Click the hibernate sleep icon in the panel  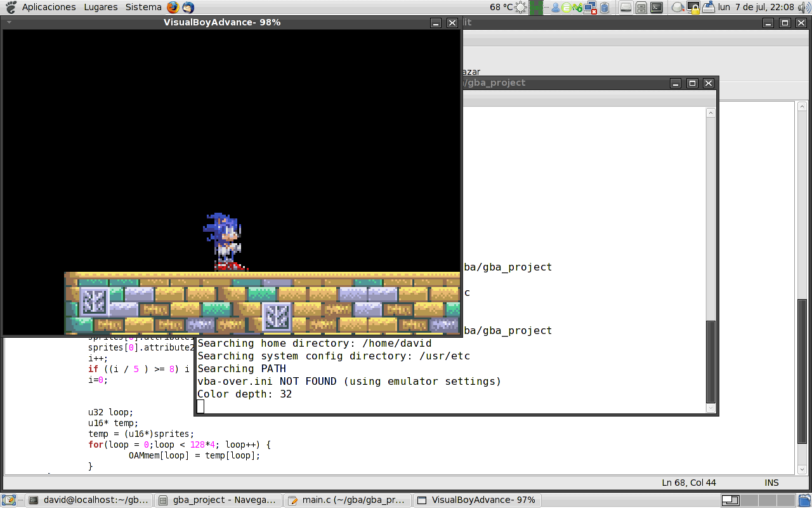pos(707,8)
